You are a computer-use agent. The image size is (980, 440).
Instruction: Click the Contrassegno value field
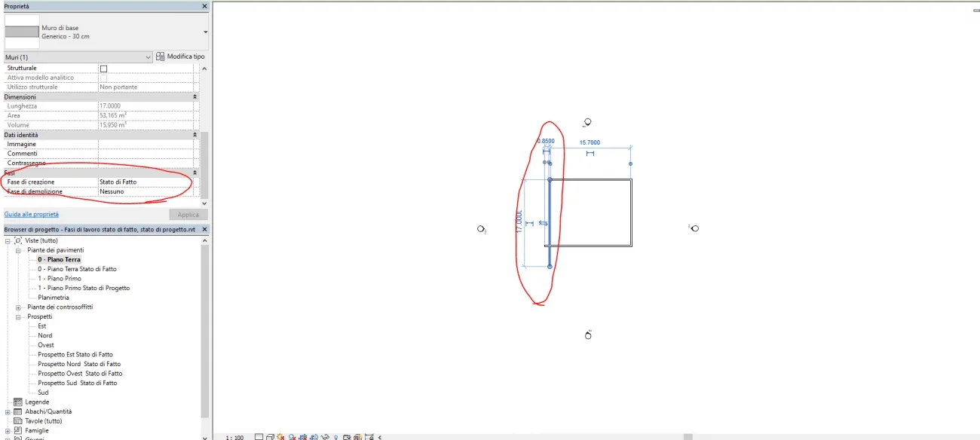coord(145,163)
